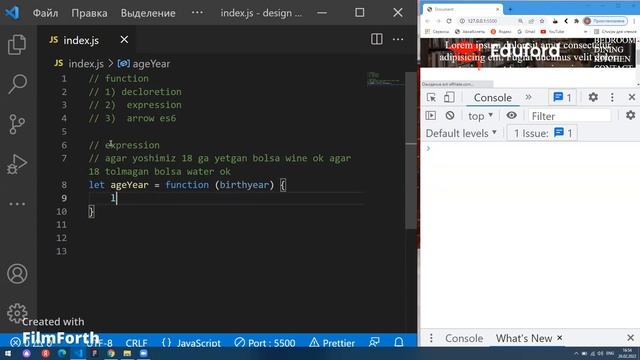Select the What's New drawer tab
Screen dimensions: 640x360
coord(524,338)
